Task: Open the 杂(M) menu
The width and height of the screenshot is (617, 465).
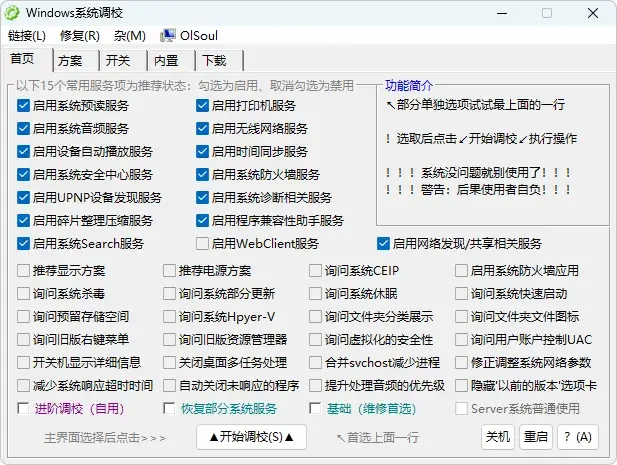Action: tap(129, 36)
